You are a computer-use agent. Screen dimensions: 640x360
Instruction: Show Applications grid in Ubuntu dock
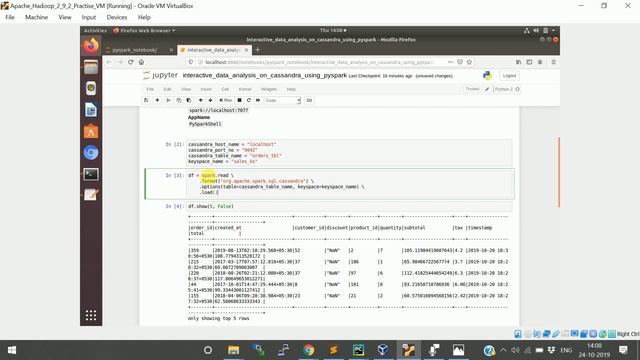(91, 315)
